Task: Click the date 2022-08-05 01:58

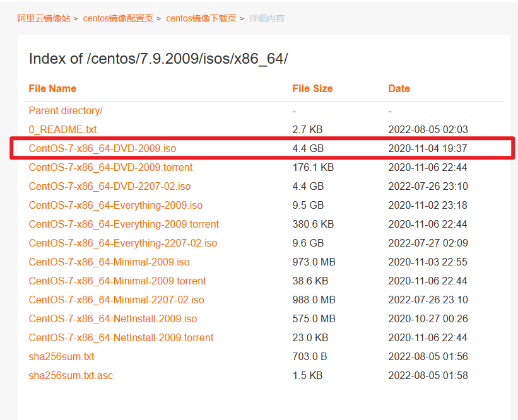Action: pyautogui.click(x=428, y=375)
